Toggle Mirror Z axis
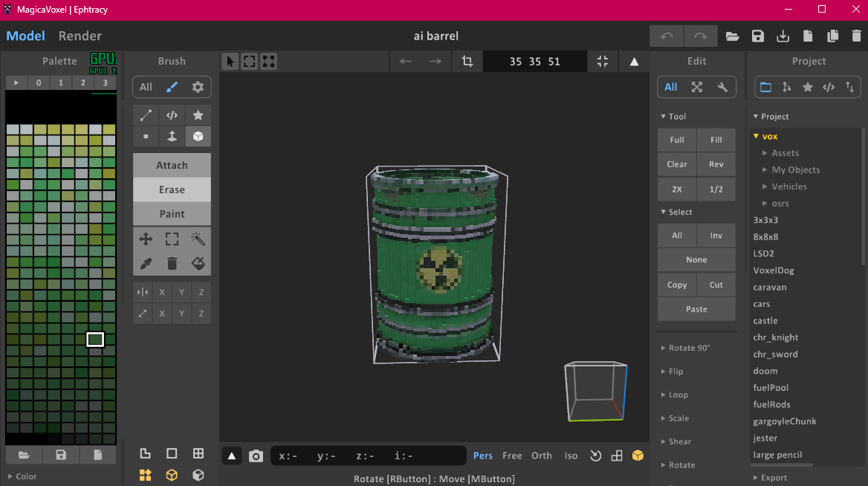The image size is (868, 486). [x=201, y=292]
